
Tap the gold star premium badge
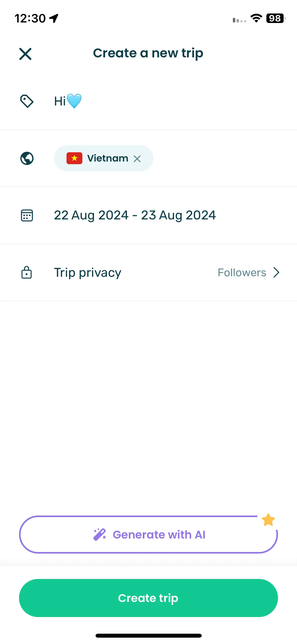(268, 519)
